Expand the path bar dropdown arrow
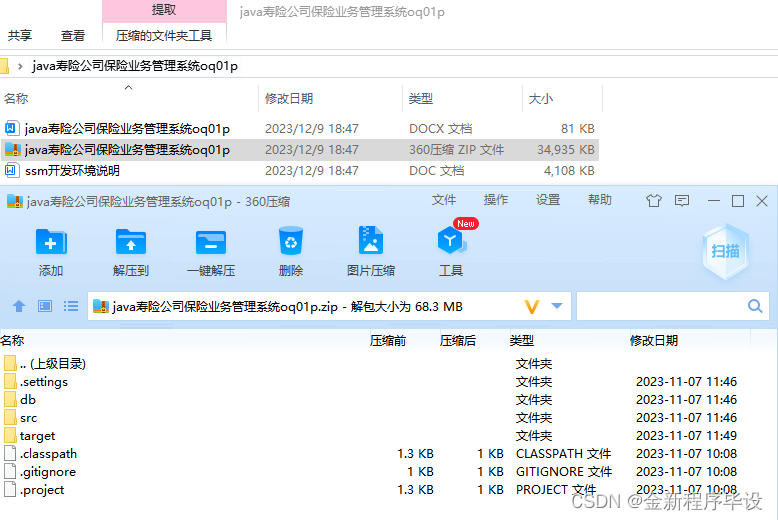This screenshot has height=520, width=778. click(557, 306)
